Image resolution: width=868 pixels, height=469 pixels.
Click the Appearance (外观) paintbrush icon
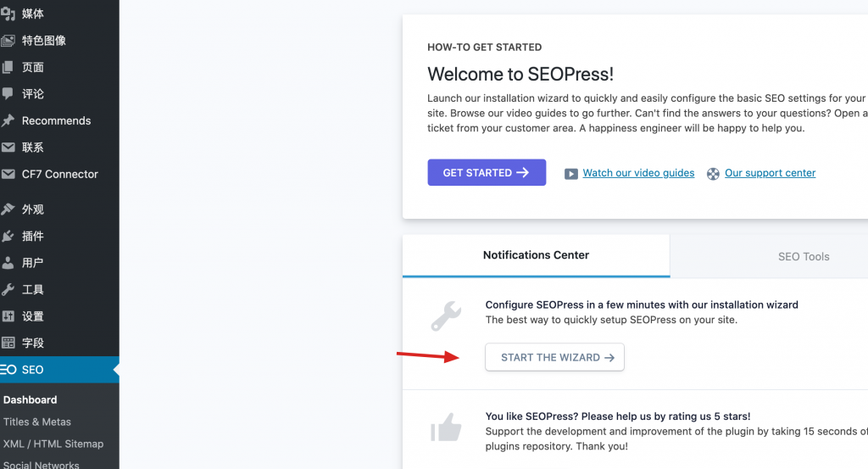click(x=8, y=209)
